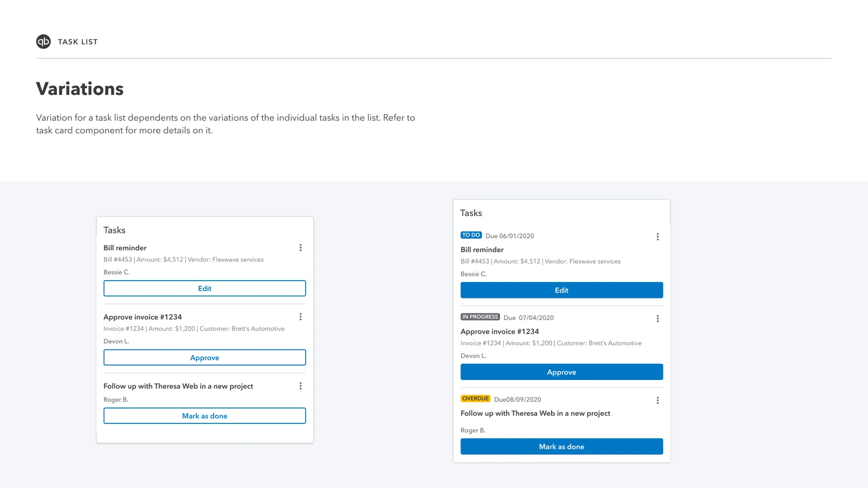Open kebab menu beside Due 07/04/2020

(x=657, y=319)
